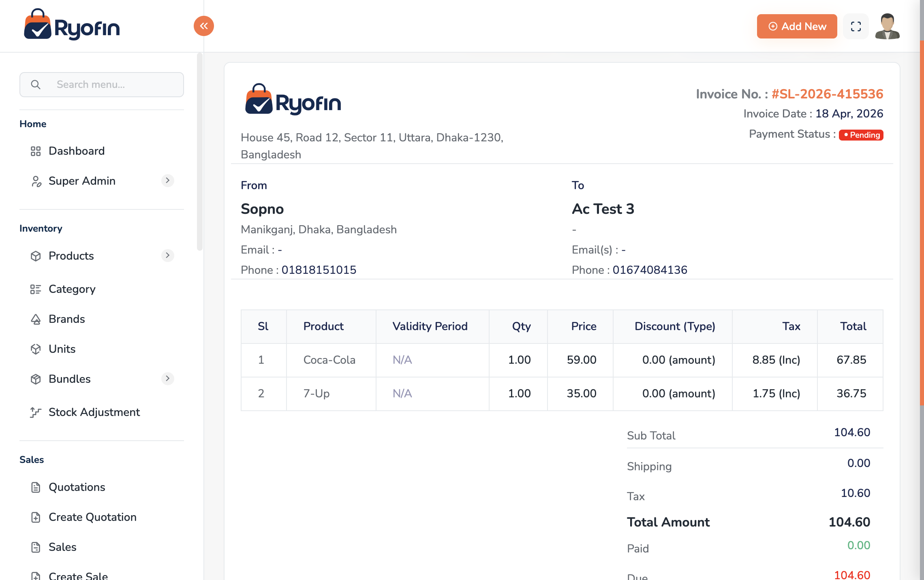Click the Quotations document icon

36,487
